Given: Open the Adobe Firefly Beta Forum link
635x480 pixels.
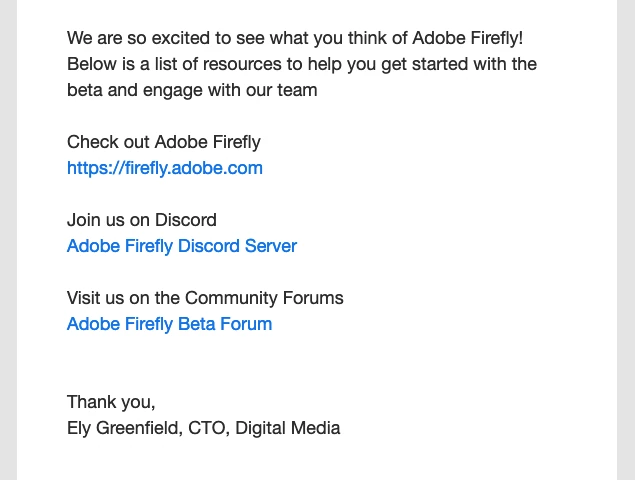Looking at the screenshot, I should 169,324.
